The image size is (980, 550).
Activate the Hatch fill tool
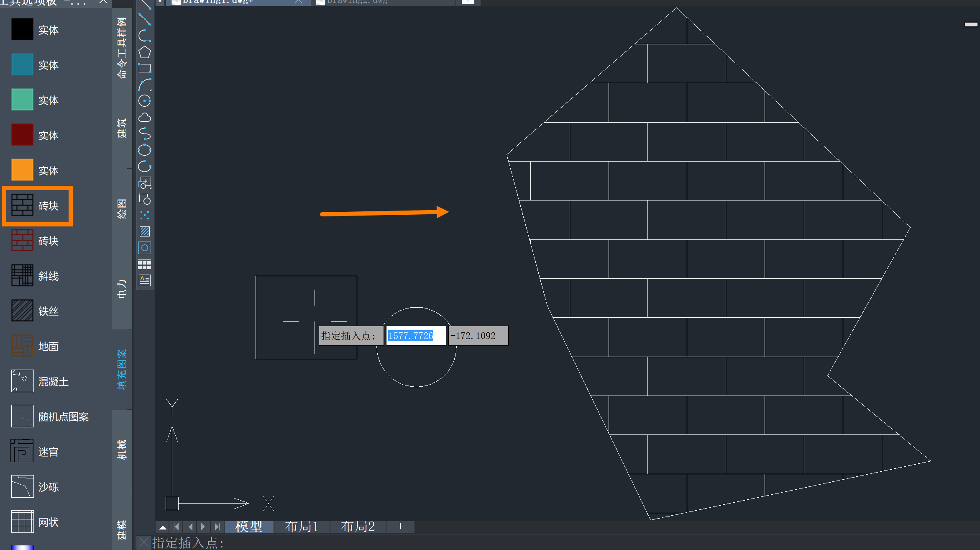click(x=145, y=231)
